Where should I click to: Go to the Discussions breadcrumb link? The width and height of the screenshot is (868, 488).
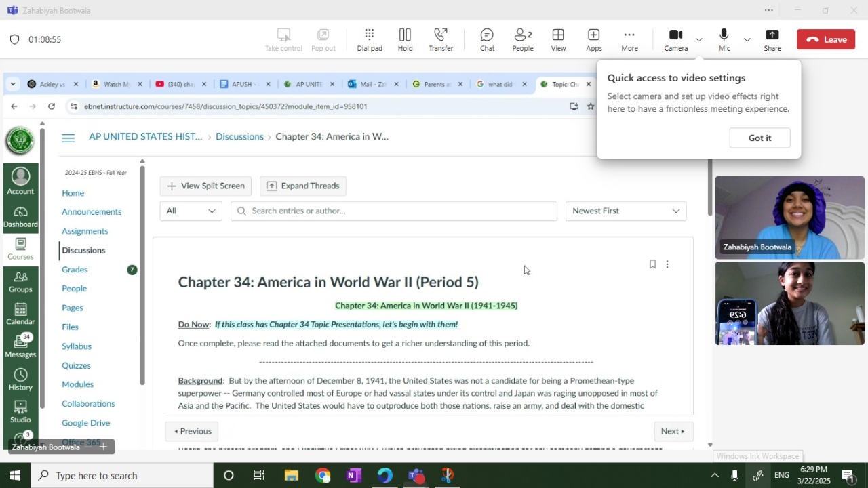239,136
